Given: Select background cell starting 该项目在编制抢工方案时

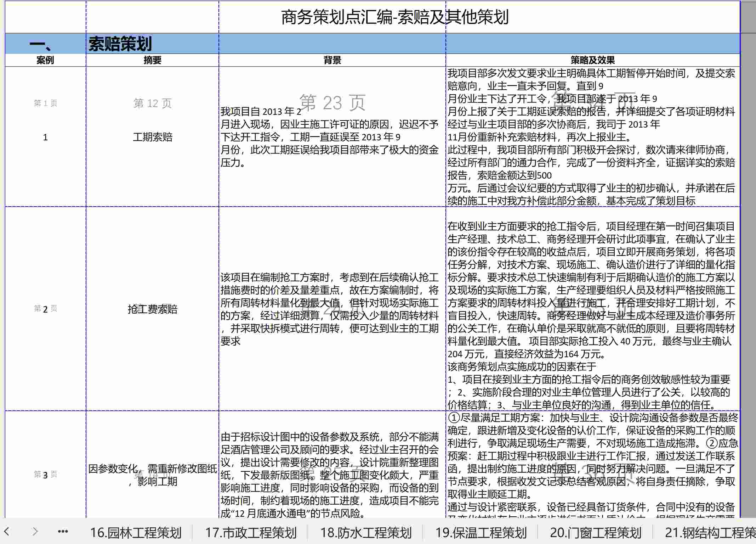Looking at the screenshot, I should click(332, 309).
